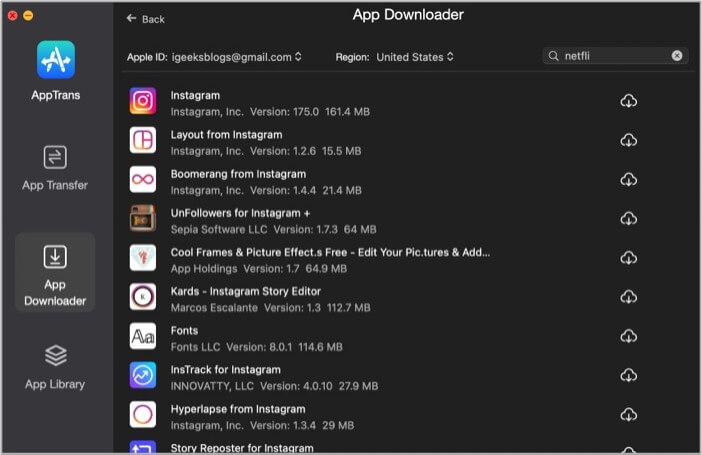Click the search field containing netfli

pos(616,56)
